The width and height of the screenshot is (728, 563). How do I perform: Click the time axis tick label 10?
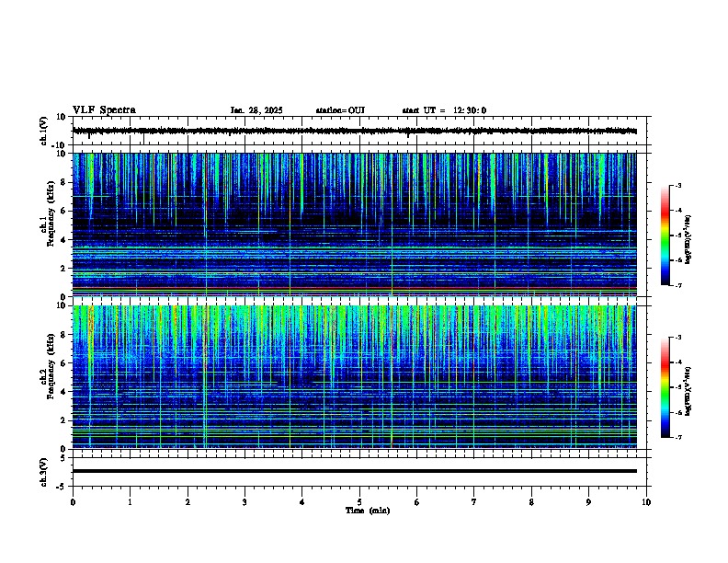646,502
